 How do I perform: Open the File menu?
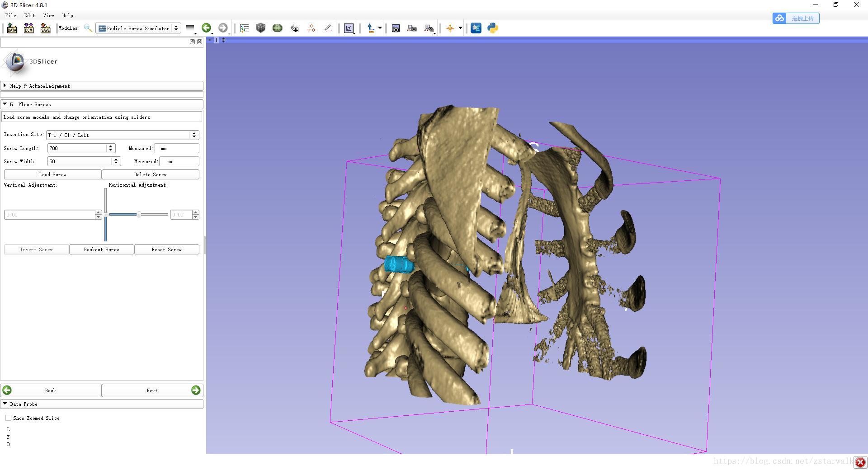point(10,15)
